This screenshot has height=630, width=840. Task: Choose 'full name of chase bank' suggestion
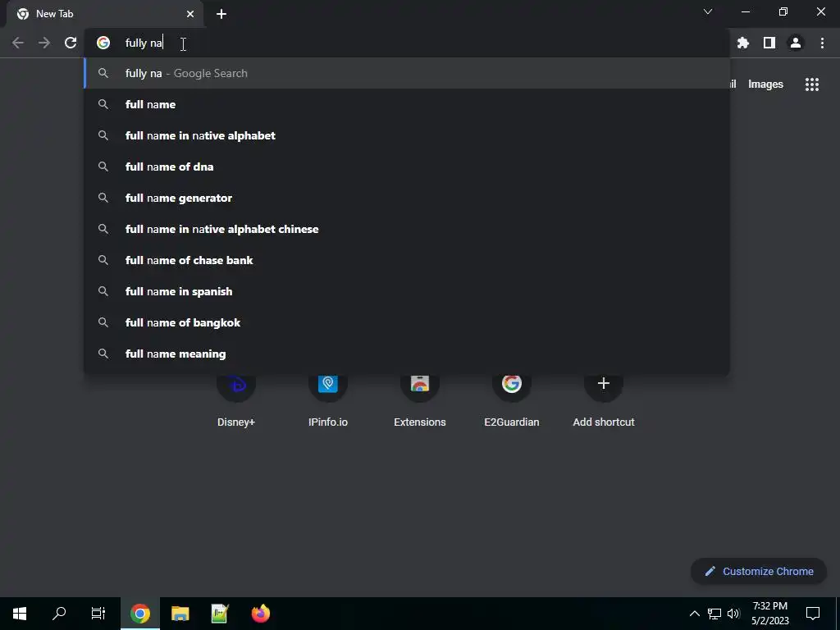tap(407, 260)
